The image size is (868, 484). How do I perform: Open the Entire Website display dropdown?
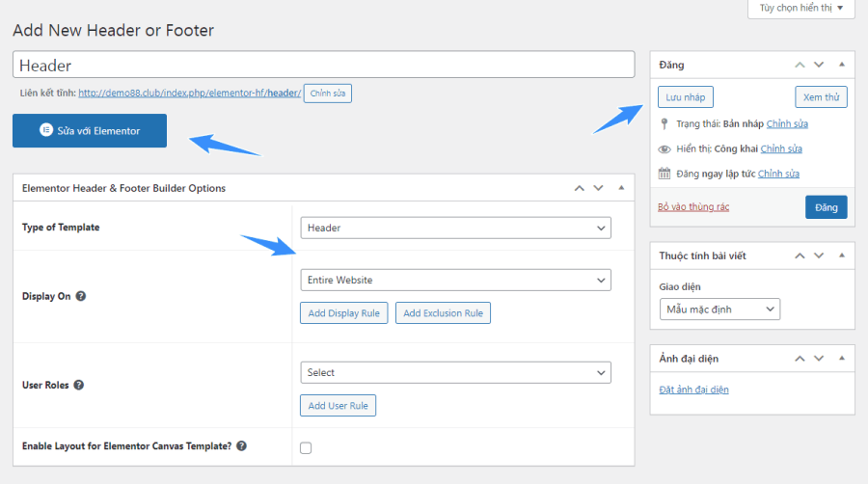[x=455, y=280]
